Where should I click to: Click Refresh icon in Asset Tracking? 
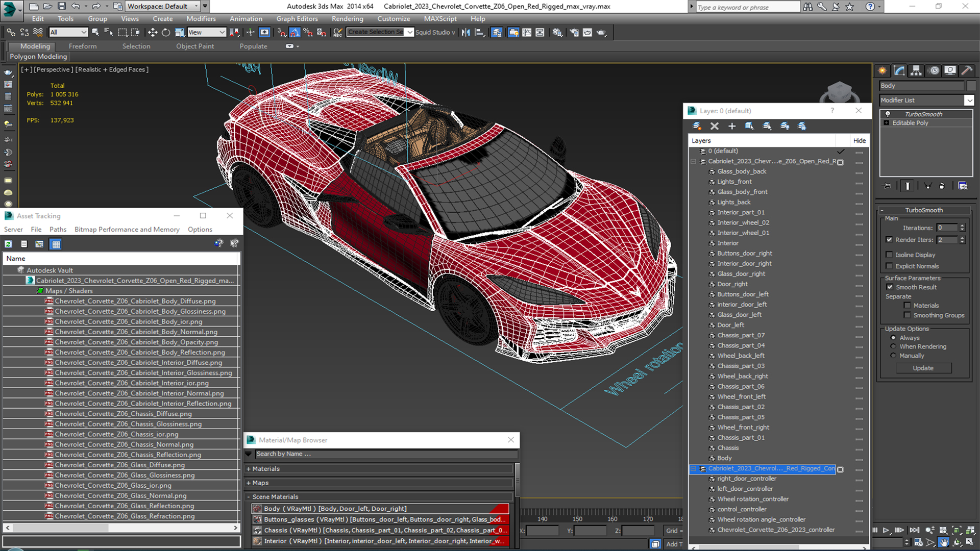pyautogui.click(x=9, y=244)
